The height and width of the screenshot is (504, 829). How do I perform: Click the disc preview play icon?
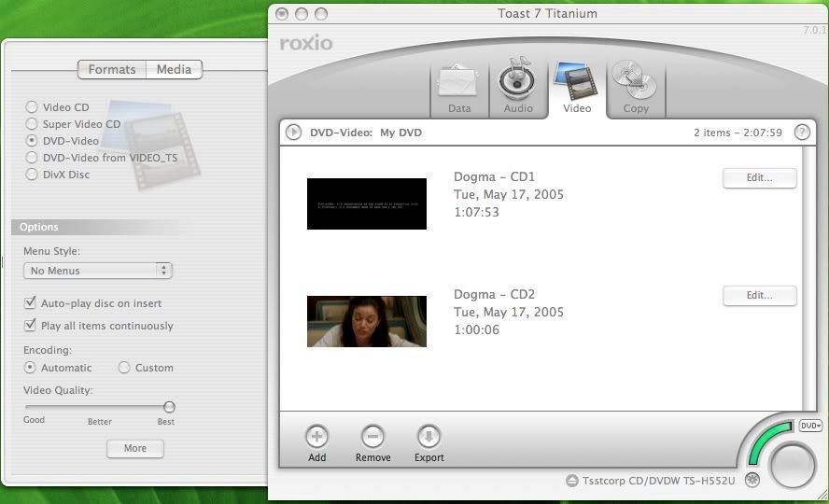293,133
